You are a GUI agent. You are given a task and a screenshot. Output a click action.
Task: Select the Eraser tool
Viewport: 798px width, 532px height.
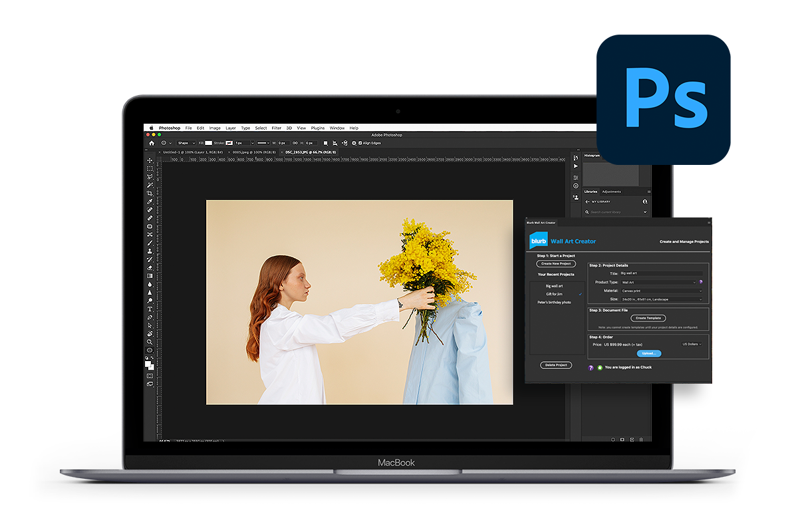(149, 269)
